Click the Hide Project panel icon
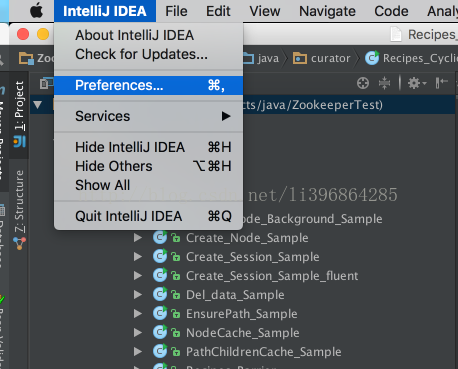This screenshot has height=369, width=458. tap(441, 83)
